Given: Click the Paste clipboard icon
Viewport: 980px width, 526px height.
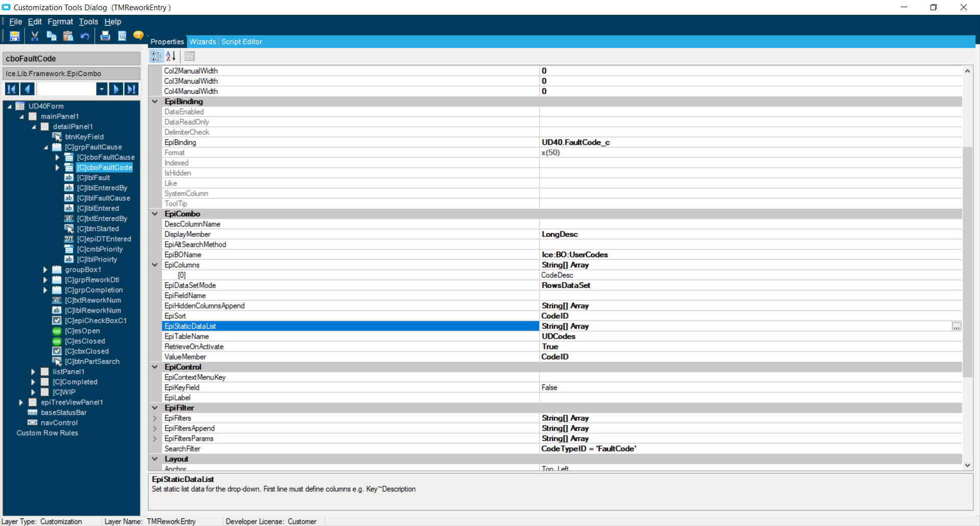Looking at the screenshot, I should pos(68,36).
